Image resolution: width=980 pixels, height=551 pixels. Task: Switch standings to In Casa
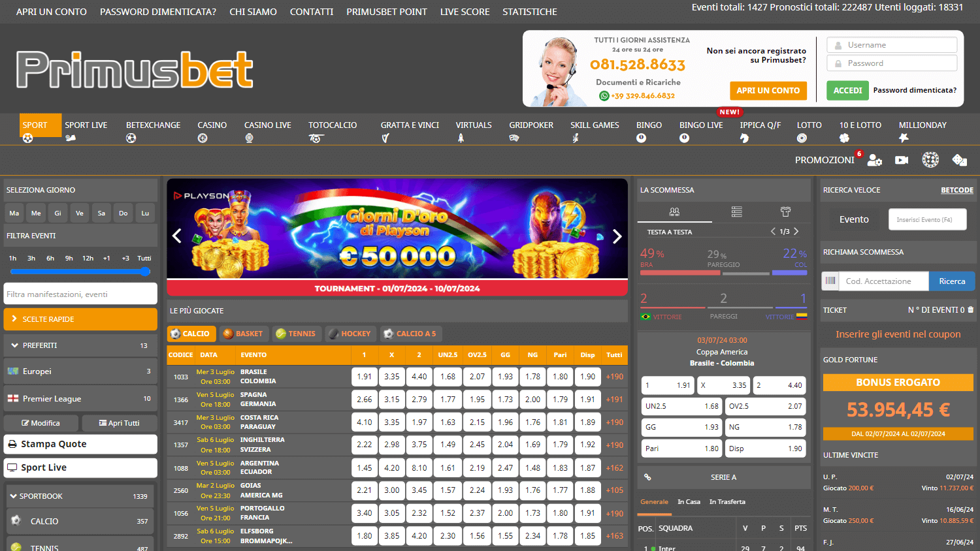(689, 502)
